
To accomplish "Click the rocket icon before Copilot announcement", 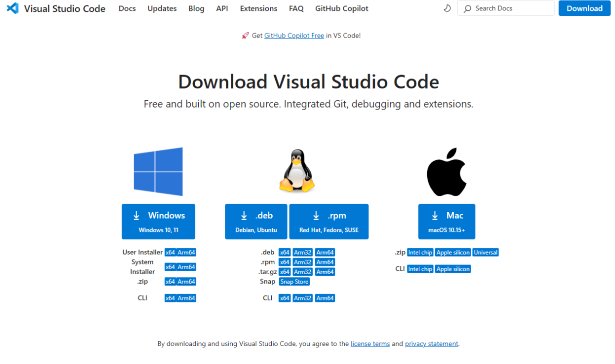I will pyautogui.click(x=245, y=36).
